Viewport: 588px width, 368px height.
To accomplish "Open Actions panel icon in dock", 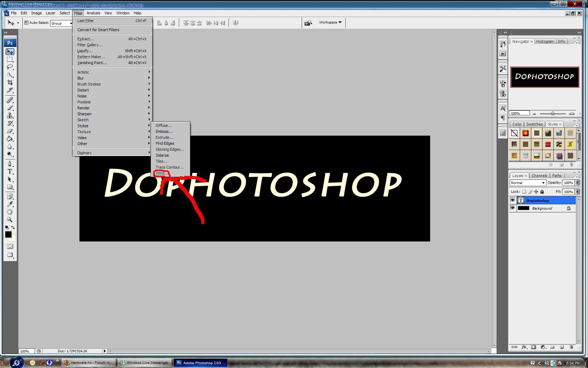I will [x=503, y=54].
